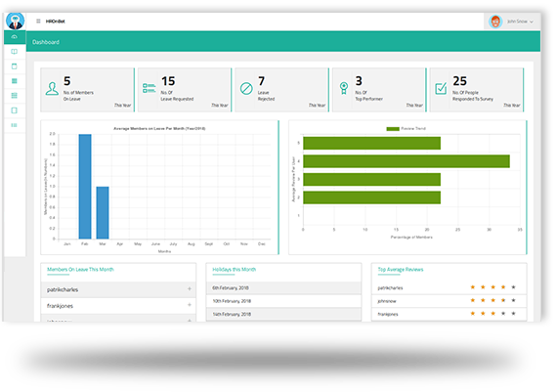Click the survey checkbox icon on 25 card
The image size is (557, 392).
point(441,88)
